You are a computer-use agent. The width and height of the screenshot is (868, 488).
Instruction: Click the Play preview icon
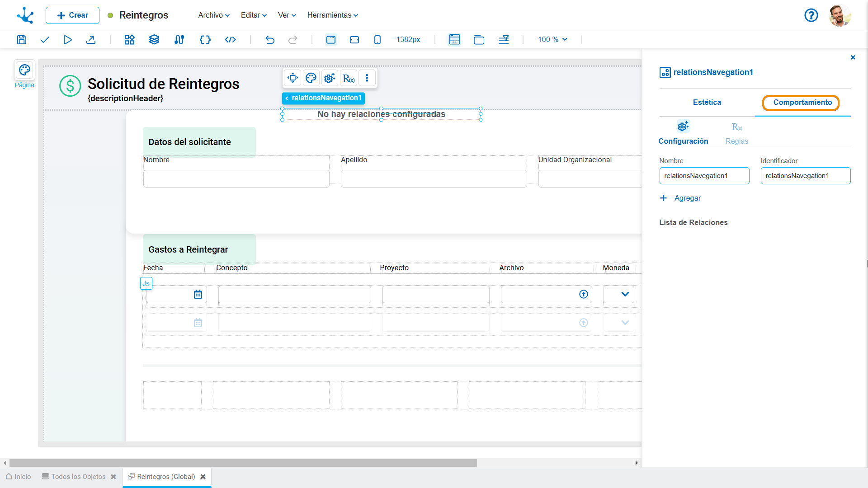click(67, 40)
